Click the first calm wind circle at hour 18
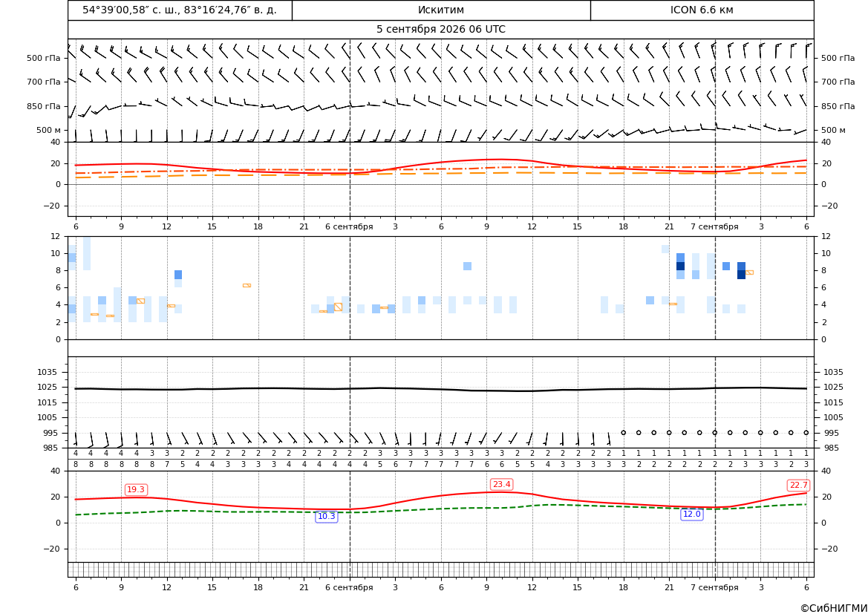Viewport: 868px width, 614px height. [x=623, y=432]
